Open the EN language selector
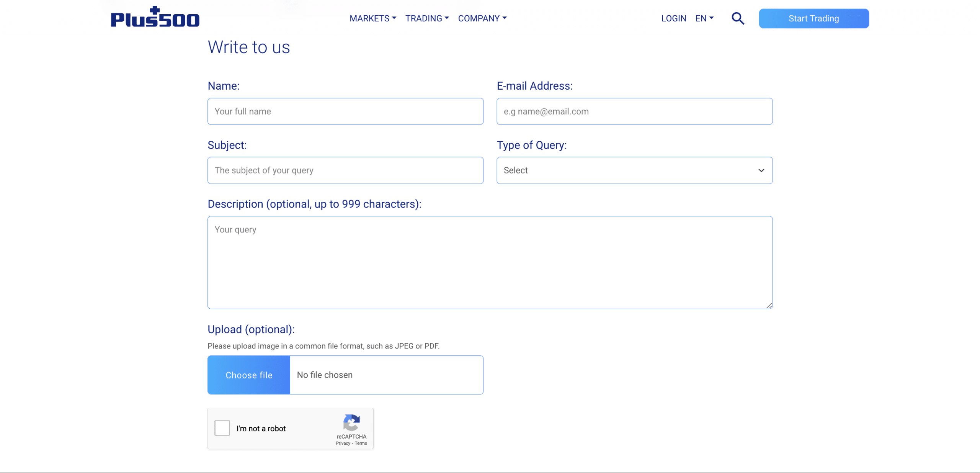 (x=704, y=18)
